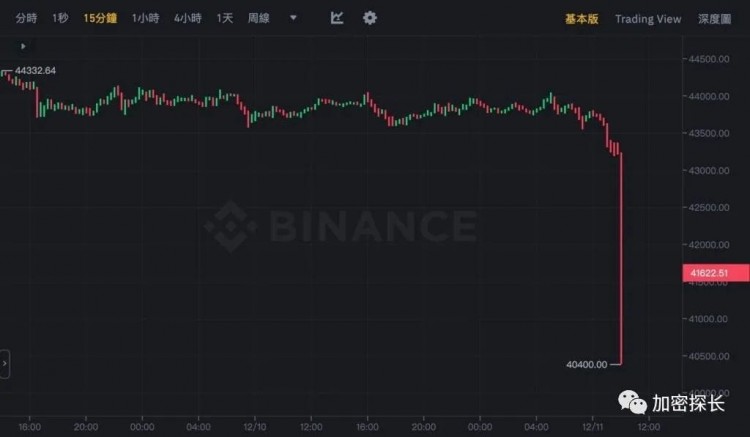Viewport: 750px width, 437px height.
Task: Click the 12/11 date axis label
Action: point(592,426)
